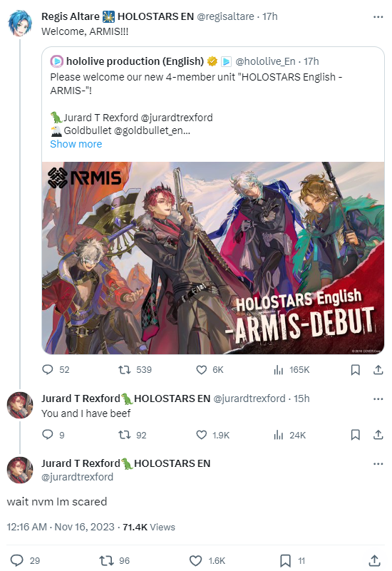Screen dimensions: 392x571
Task: Open the ARMIS debut image
Action: (213, 258)
